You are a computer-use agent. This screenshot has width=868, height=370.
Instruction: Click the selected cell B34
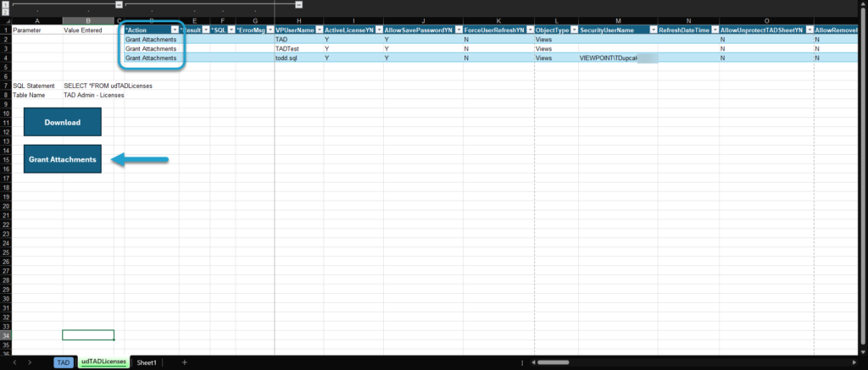pyautogui.click(x=88, y=335)
